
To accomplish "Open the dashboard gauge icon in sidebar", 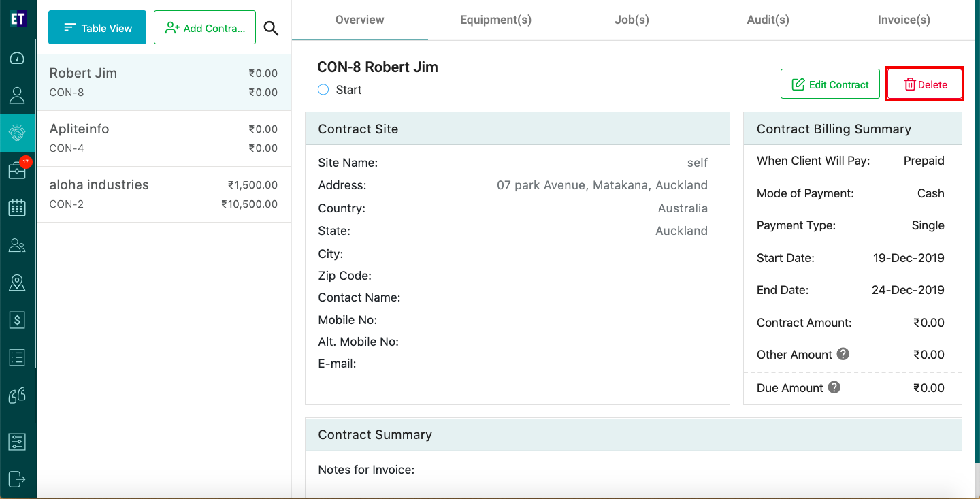I will 17,59.
